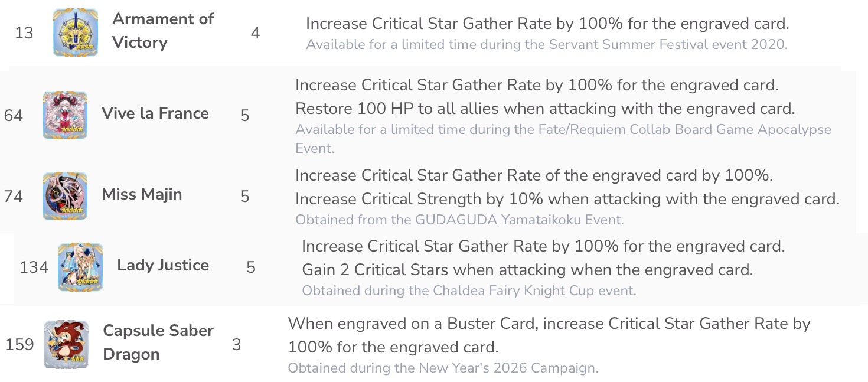This screenshot has width=868, height=382.
Task: Follow the Capsule Saber Dragon name link
Action: [158, 342]
